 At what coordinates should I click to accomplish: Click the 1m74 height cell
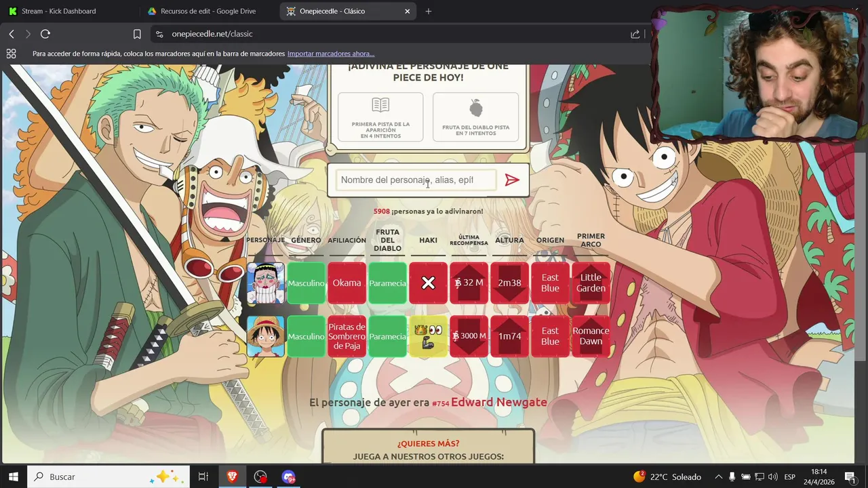point(509,336)
